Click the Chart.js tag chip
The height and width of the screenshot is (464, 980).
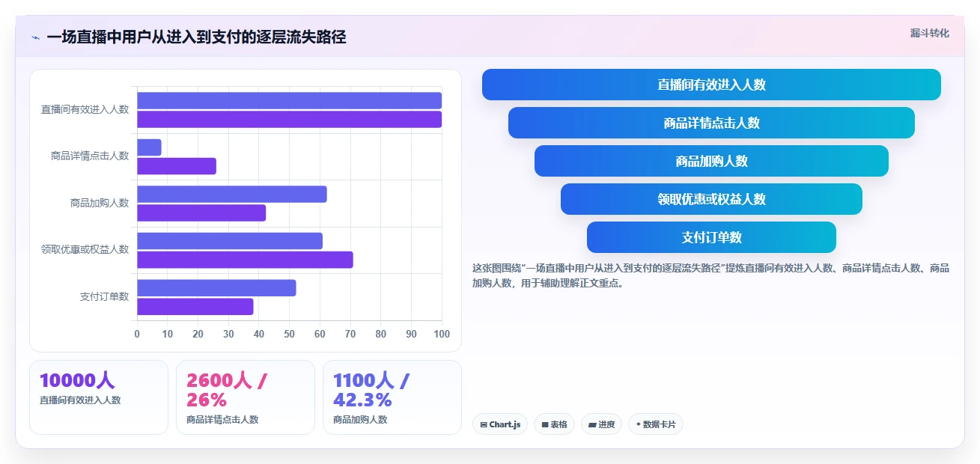(500, 424)
